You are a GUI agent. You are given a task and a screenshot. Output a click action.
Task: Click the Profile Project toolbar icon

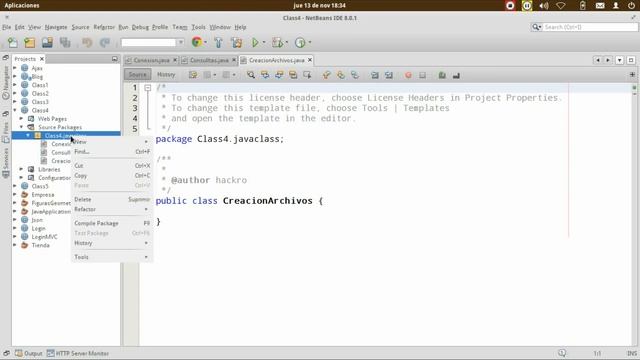click(300, 42)
